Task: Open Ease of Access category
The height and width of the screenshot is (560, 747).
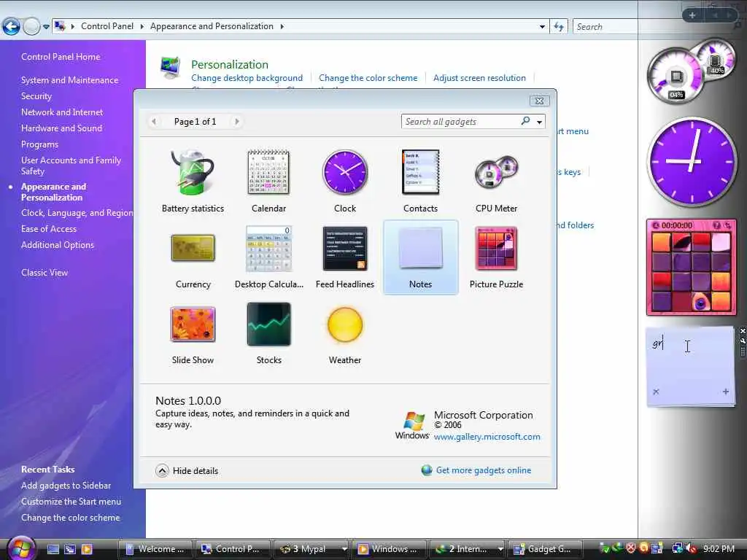Action: point(49,229)
